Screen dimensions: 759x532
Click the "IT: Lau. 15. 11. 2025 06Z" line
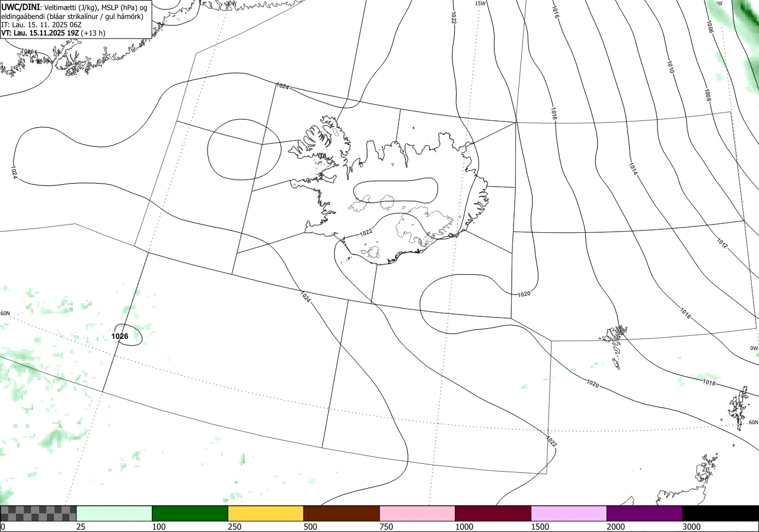click(x=41, y=25)
